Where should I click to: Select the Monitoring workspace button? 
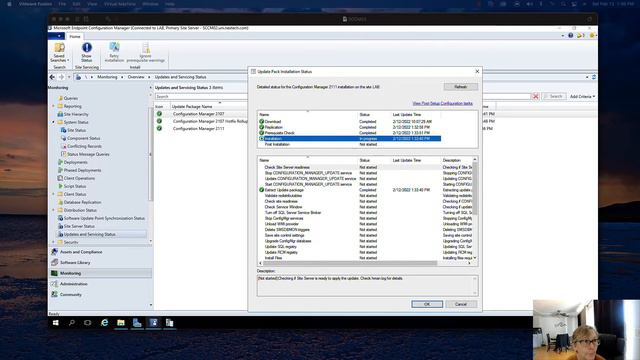[x=70, y=273]
